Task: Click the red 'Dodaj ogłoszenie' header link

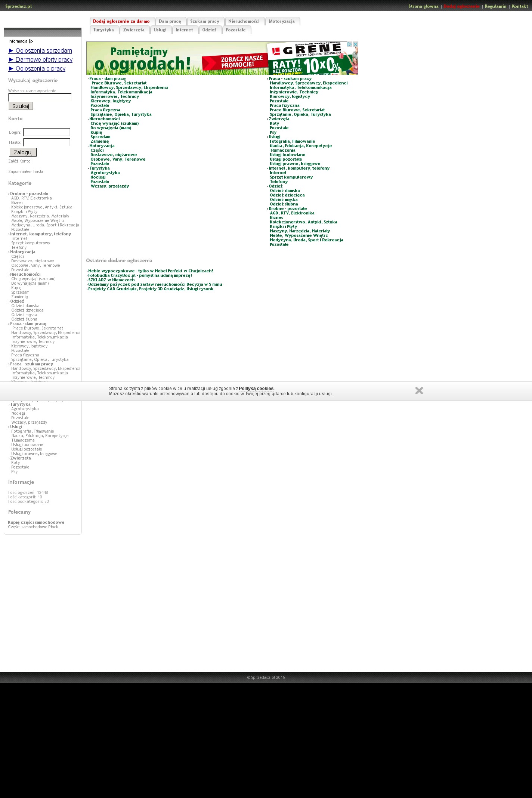Action: [461, 6]
